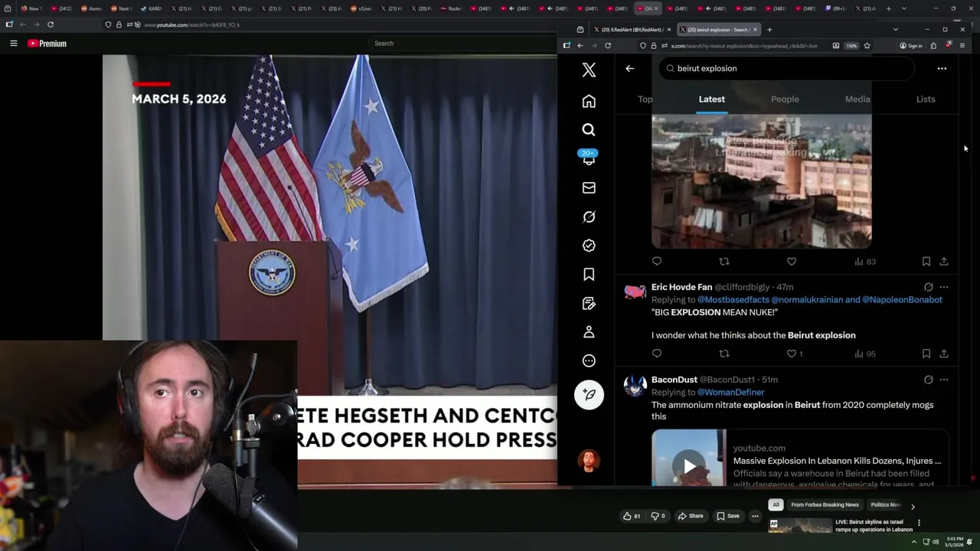Screen dimensions: 980x551
Task: Open account avatar at X sidebar bottom
Action: coord(589,461)
